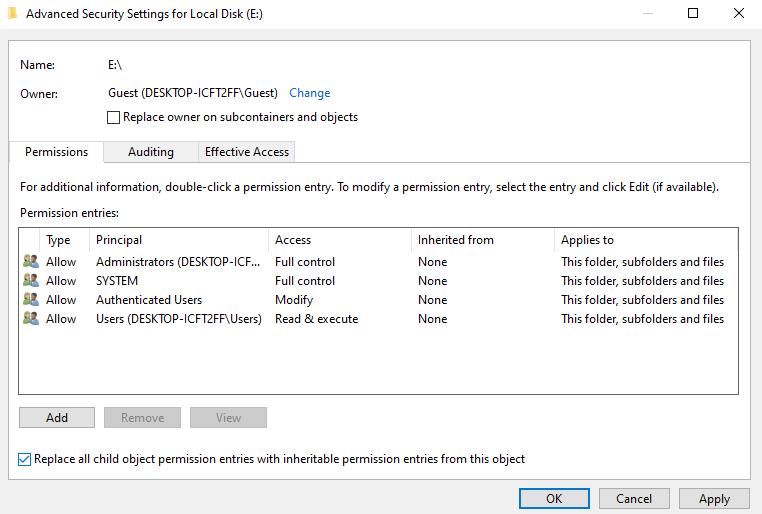This screenshot has height=514, width=762.
Task: Click the folder icon in the title bar
Action: pyautogui.click(x=11, y=14)
